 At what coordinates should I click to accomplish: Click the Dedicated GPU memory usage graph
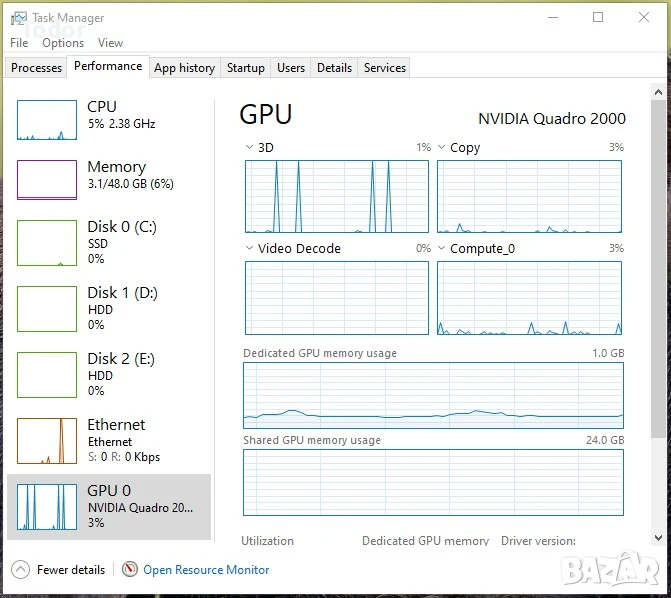point(433,396)
